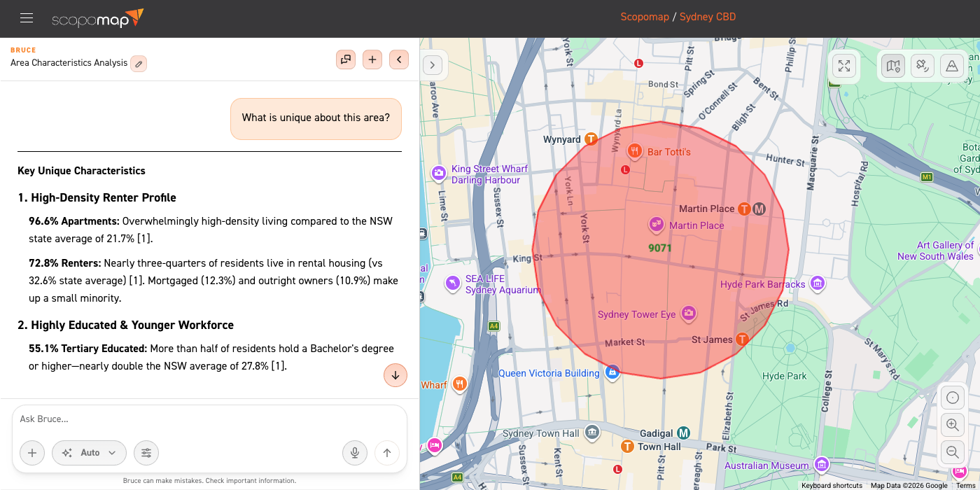Select the Wynyard station marker
The width and height of the screenshot is (980, 490).
[591, 139]
